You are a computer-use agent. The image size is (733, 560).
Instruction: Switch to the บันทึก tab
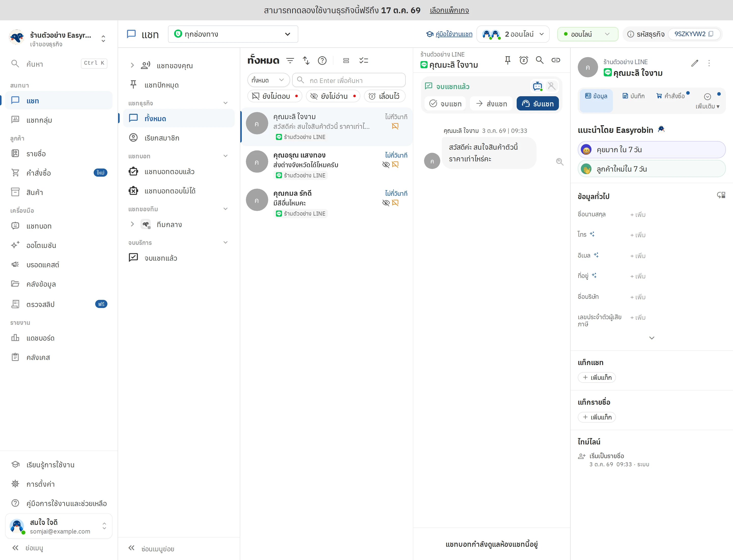point(634,96)
